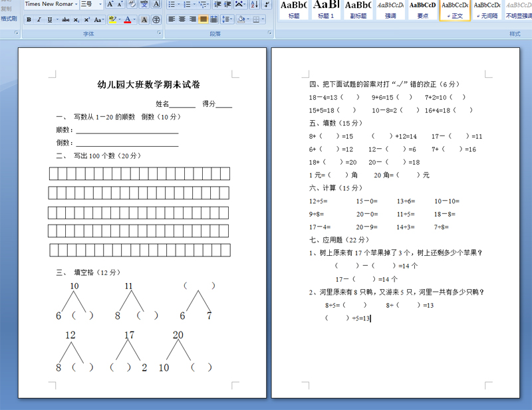Shrink font size
The image size is (532, 410).
pyautogui.click(x=120, y=5)
